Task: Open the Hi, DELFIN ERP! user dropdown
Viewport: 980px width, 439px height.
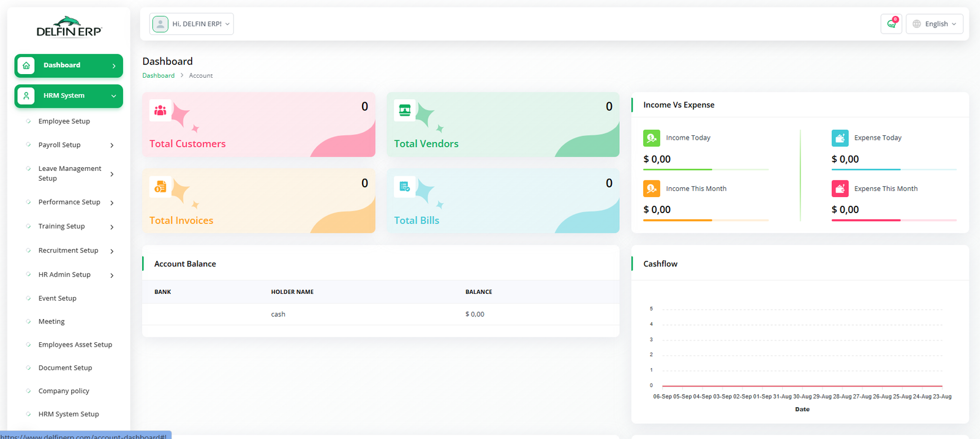Action: pos(192,24)
